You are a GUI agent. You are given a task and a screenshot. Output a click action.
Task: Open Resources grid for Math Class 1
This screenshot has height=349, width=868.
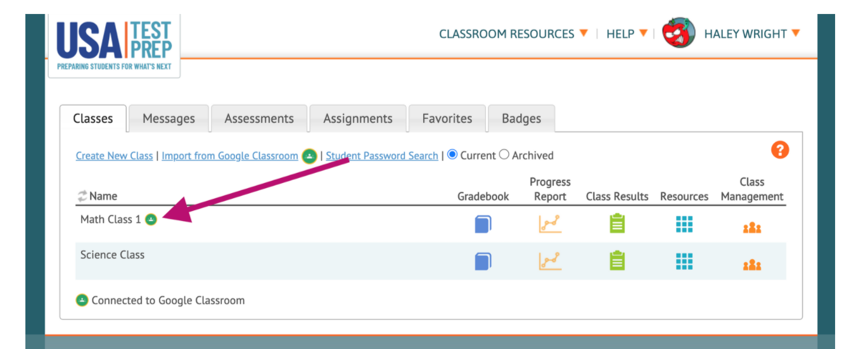coord(684,224)
